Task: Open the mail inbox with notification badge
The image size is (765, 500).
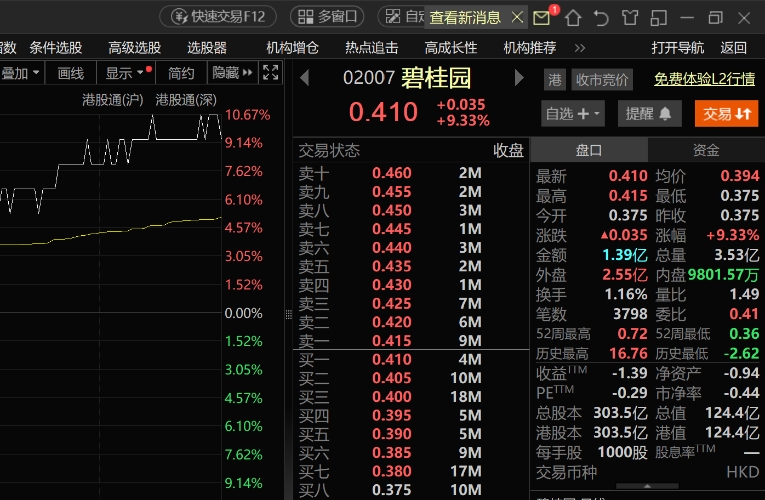Action: tap(542, 18)
